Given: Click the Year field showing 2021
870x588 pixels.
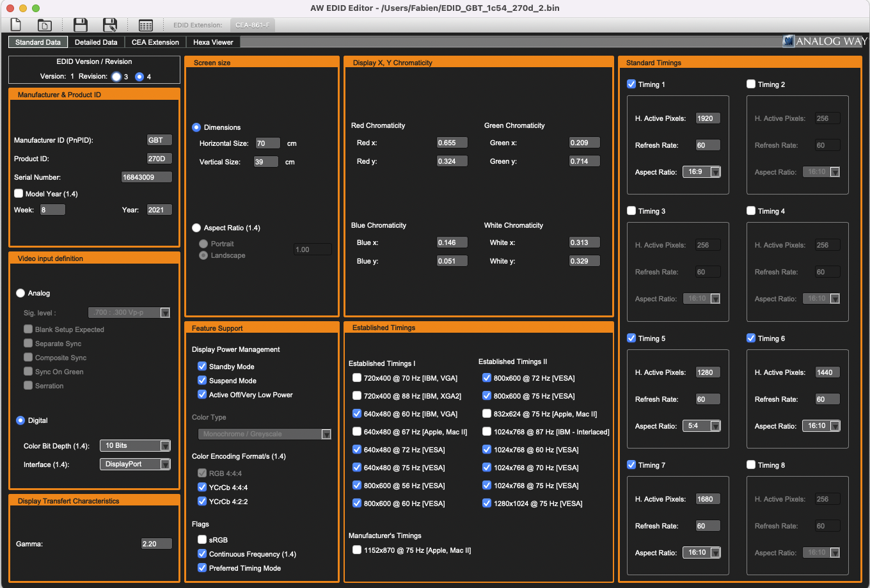Looking at the screenshot, I should tap(159, 210).
